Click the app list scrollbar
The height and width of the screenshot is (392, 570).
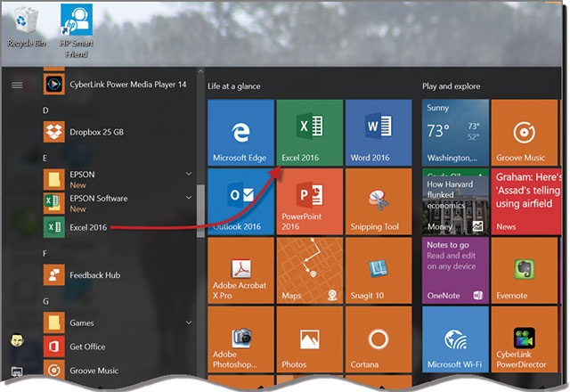[x=199, y=207]
